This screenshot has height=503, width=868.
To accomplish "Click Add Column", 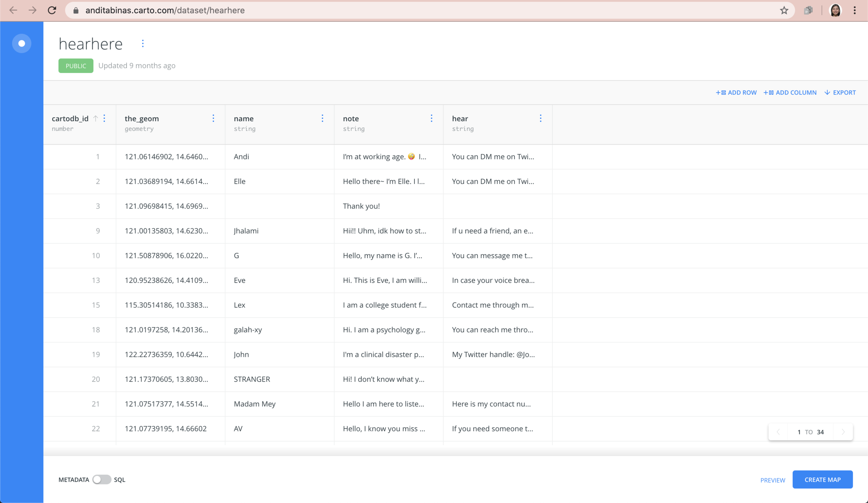I will (x=790, y=92).
